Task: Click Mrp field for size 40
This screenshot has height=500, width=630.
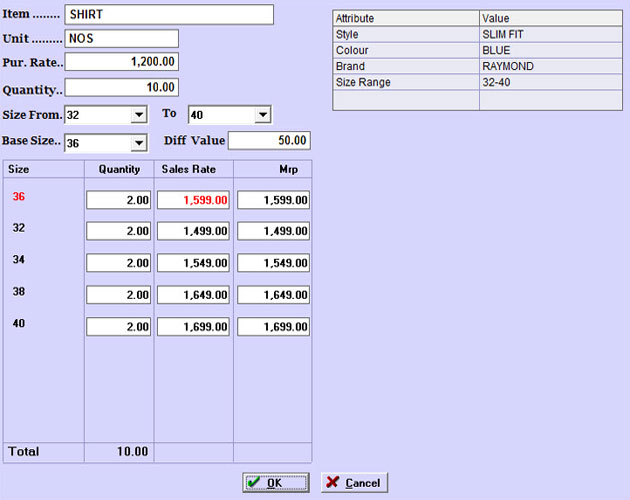Action: click(273, 327)
